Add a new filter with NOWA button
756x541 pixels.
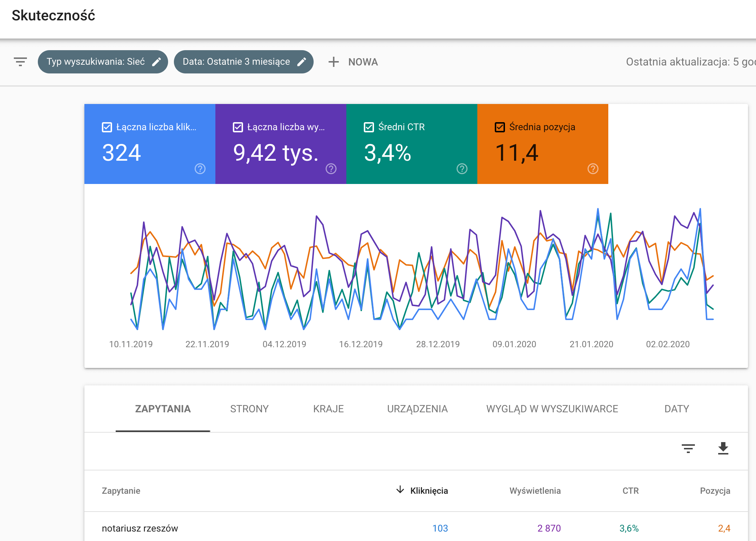363,62
